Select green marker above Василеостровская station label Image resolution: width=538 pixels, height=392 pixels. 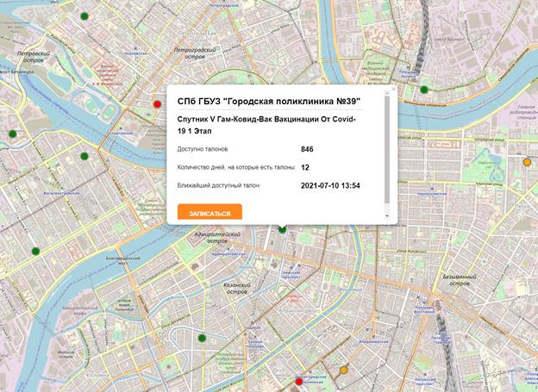pyautogui.click(x=84, y=157)
